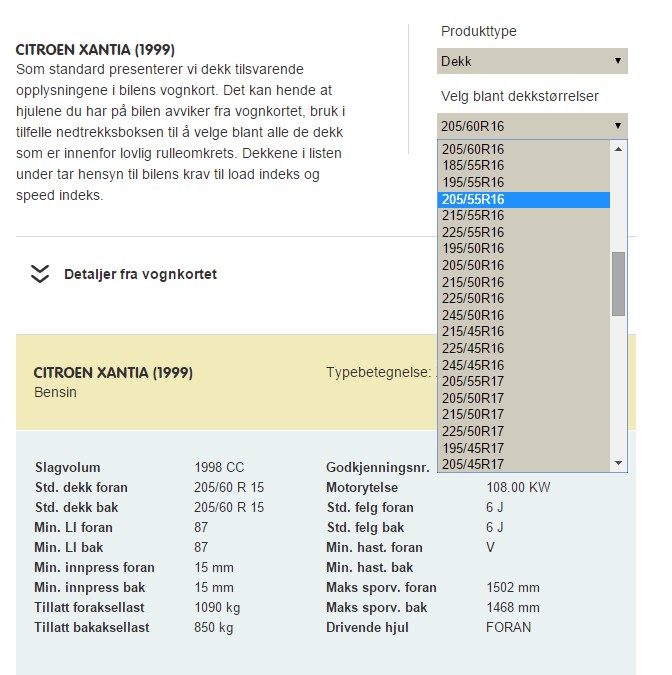Click Motorytelse value 108.00 KW

coord(518,487)
